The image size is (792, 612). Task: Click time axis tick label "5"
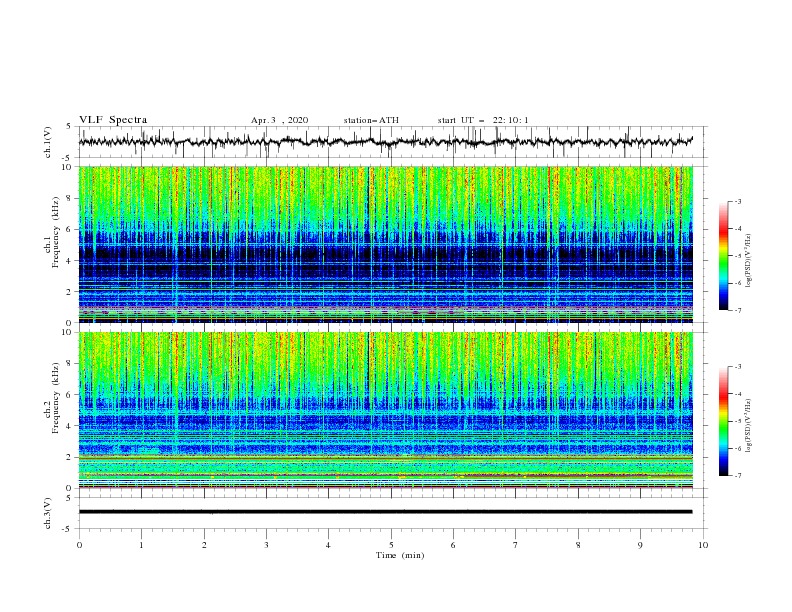click(x=391, y=545)
